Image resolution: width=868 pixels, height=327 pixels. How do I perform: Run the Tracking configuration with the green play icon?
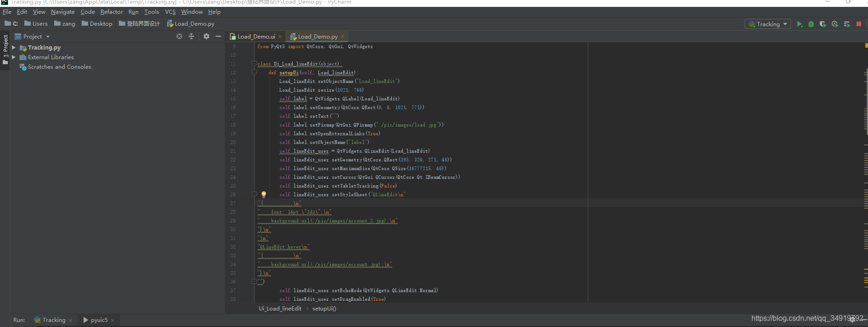pos(800,24)
